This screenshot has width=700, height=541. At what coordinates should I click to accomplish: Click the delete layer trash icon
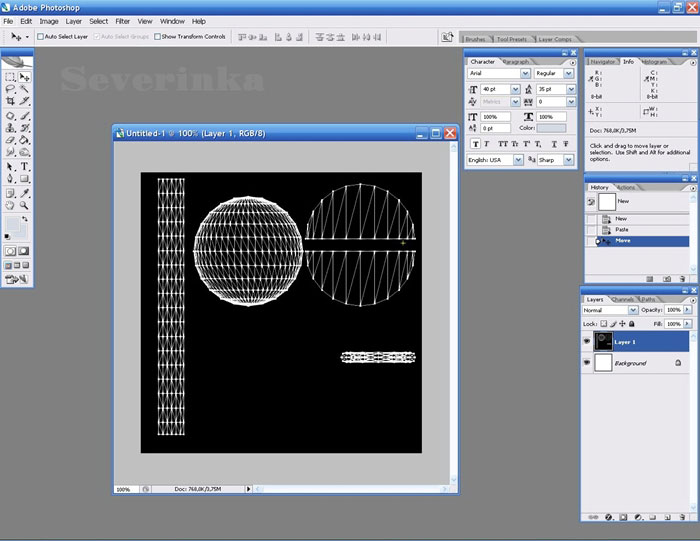[681, 517]
